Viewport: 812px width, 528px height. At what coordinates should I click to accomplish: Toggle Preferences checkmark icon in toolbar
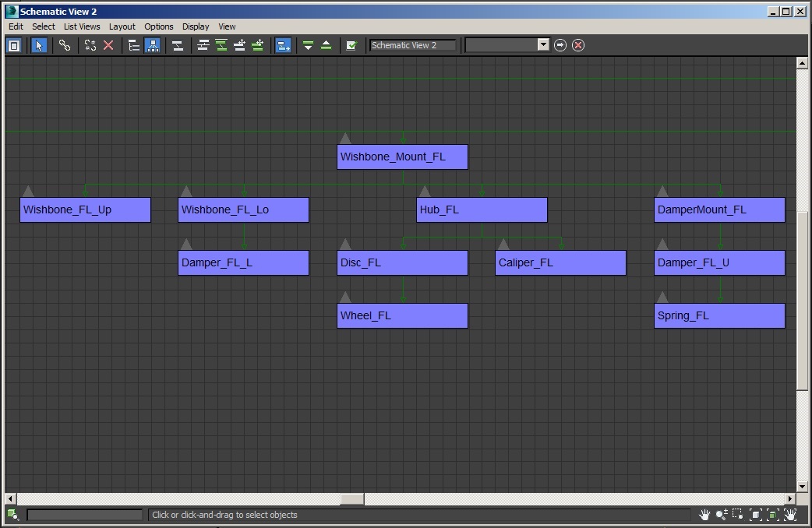(351, 45)
